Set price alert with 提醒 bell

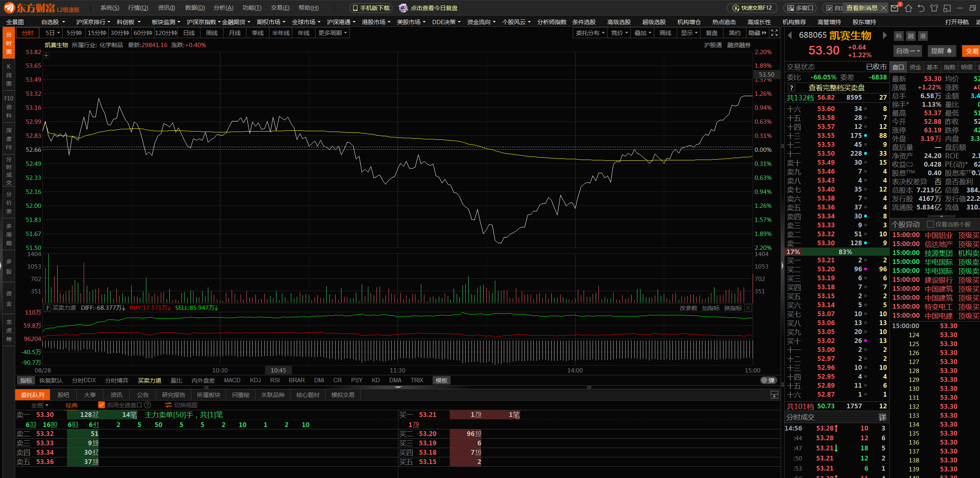941,51
